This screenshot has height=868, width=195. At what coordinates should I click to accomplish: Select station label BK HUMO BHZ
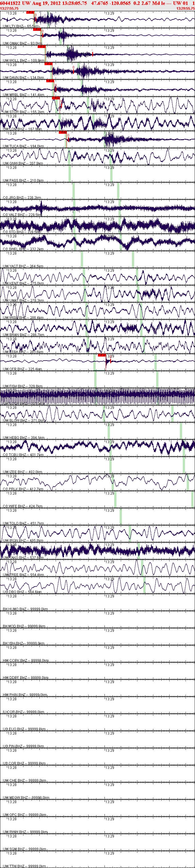coord(25,609)
